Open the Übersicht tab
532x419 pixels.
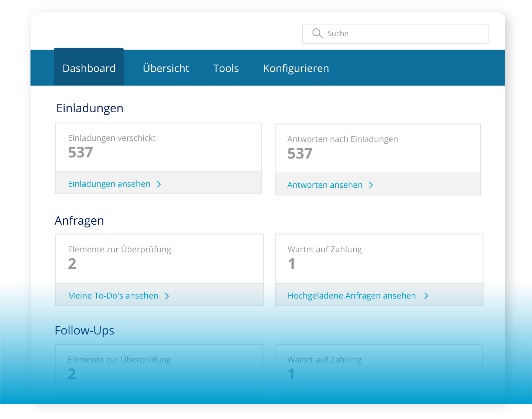click(166, 68)
